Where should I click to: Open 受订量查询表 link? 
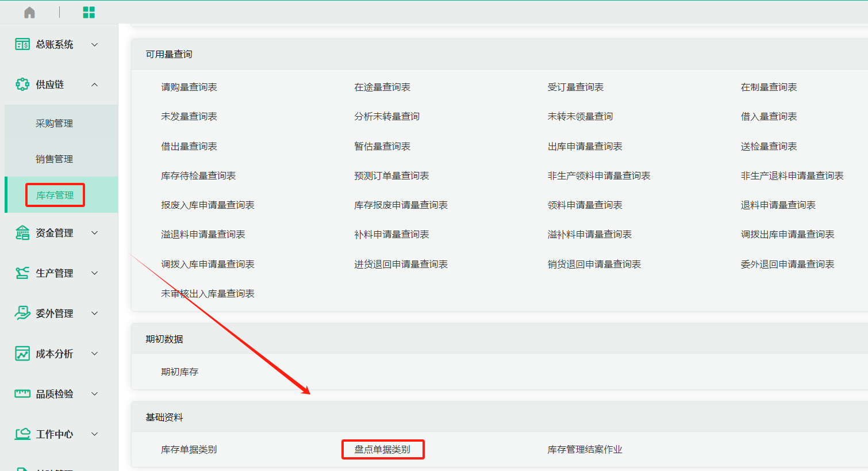click(x=575, y=87)
